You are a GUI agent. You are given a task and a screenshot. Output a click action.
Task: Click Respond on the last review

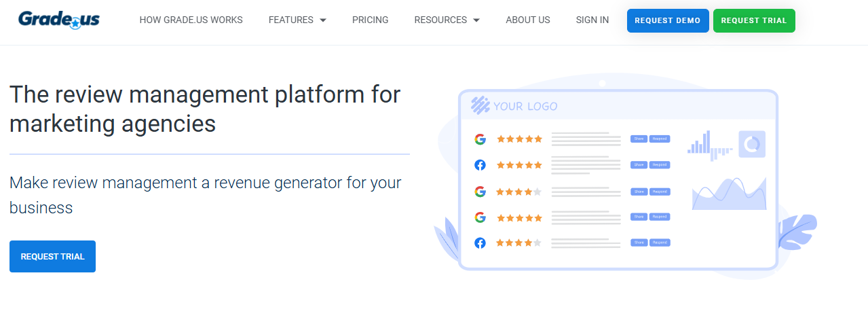660,243
